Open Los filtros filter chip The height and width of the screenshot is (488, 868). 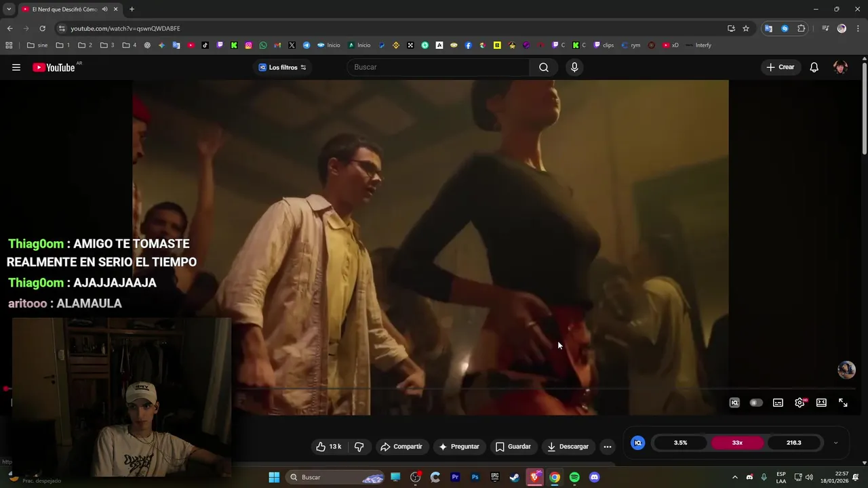283,67
